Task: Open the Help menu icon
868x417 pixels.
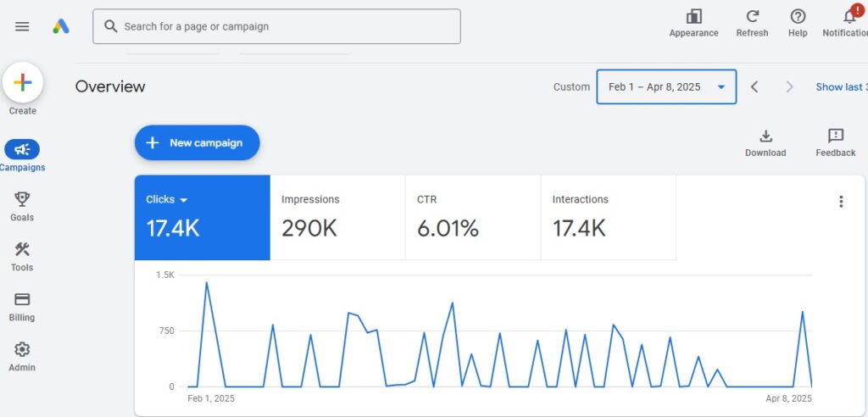Action: (798, 17)
